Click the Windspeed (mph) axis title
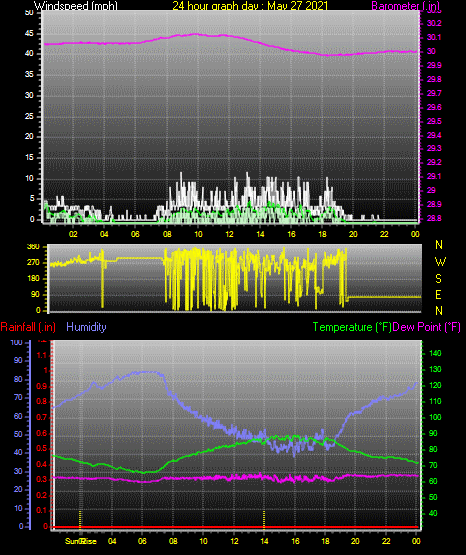This screenshot has height=555, width=466. click(75, 6)
